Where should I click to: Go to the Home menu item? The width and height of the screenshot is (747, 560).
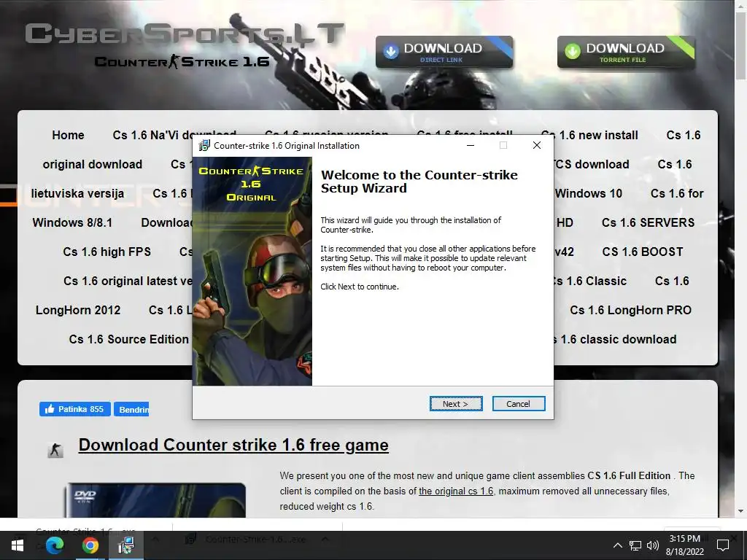point(68,135)
